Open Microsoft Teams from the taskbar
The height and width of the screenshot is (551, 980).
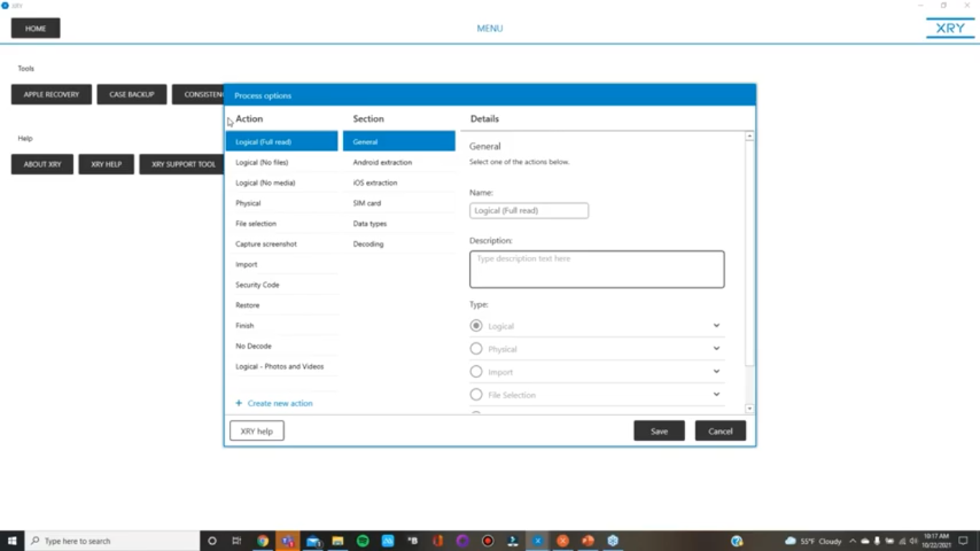point(288,540)
